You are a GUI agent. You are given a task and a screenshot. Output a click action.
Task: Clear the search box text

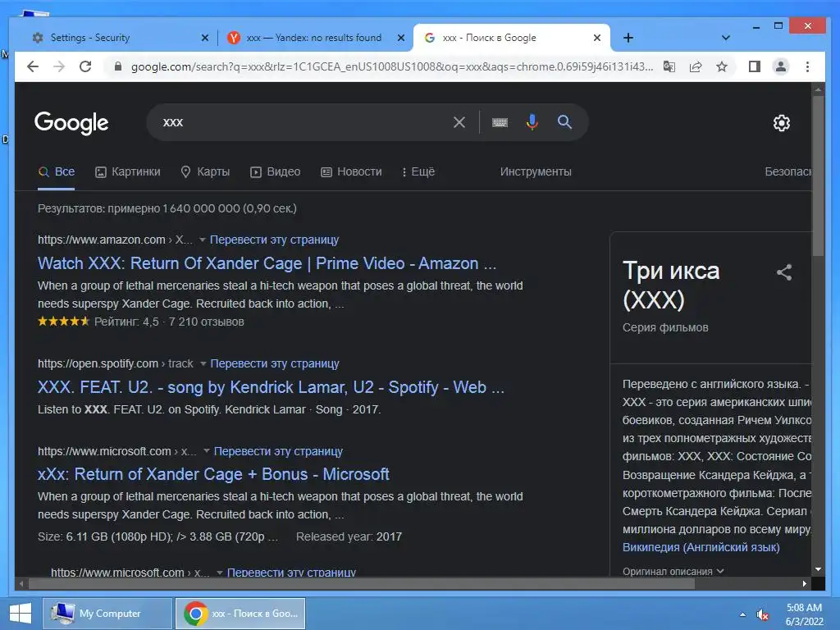point(459,122)
